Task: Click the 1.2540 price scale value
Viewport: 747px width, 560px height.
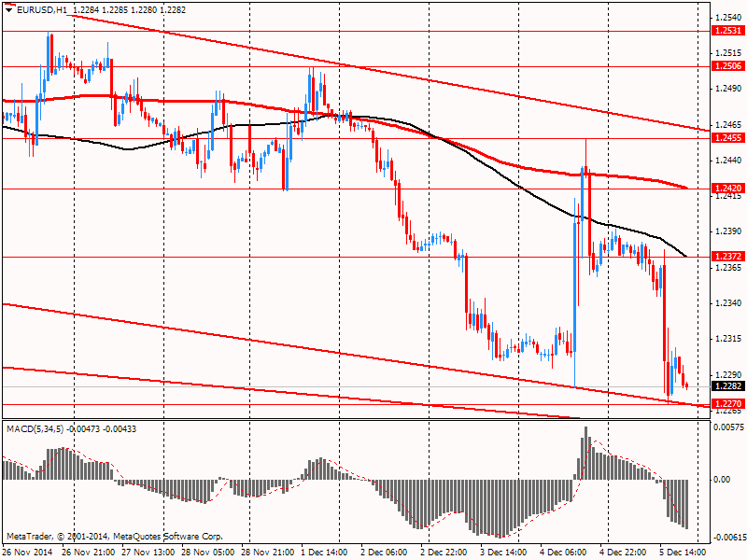Action: point(728,18)
